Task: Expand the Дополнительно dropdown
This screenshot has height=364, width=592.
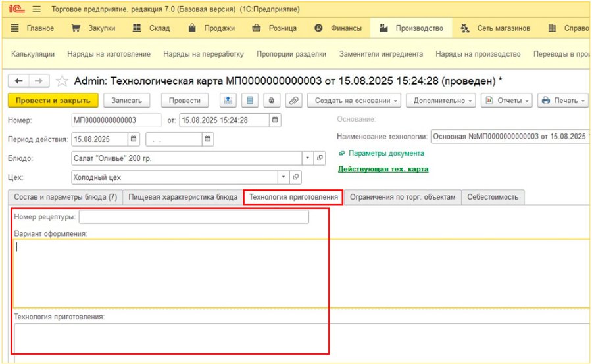Action: (441, 101)
